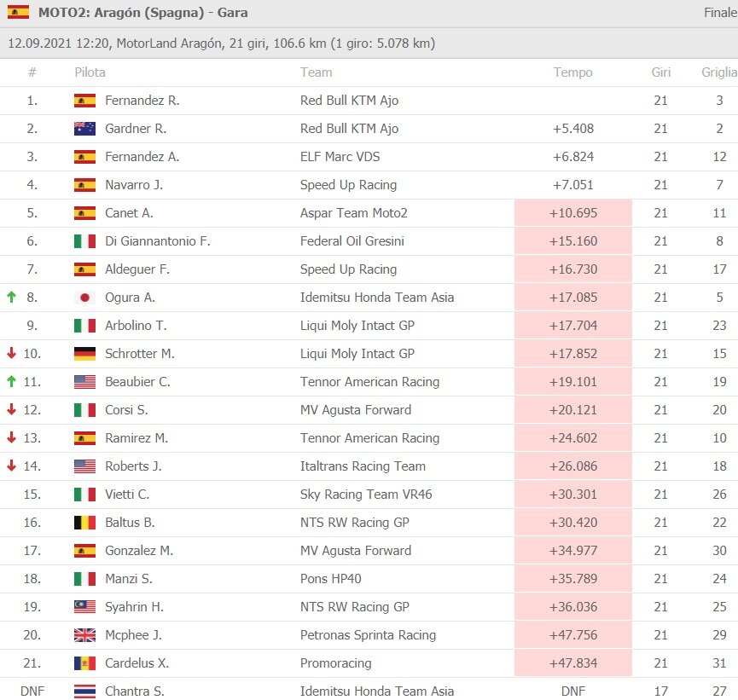Click the Malaysian flag beside Syahrin H.

point(84,607)
